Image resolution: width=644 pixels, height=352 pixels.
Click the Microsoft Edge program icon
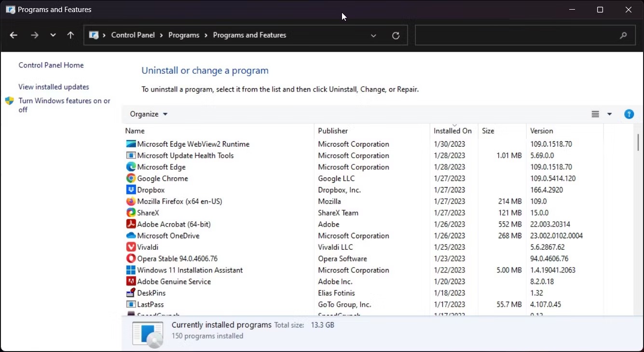(131, 167)
